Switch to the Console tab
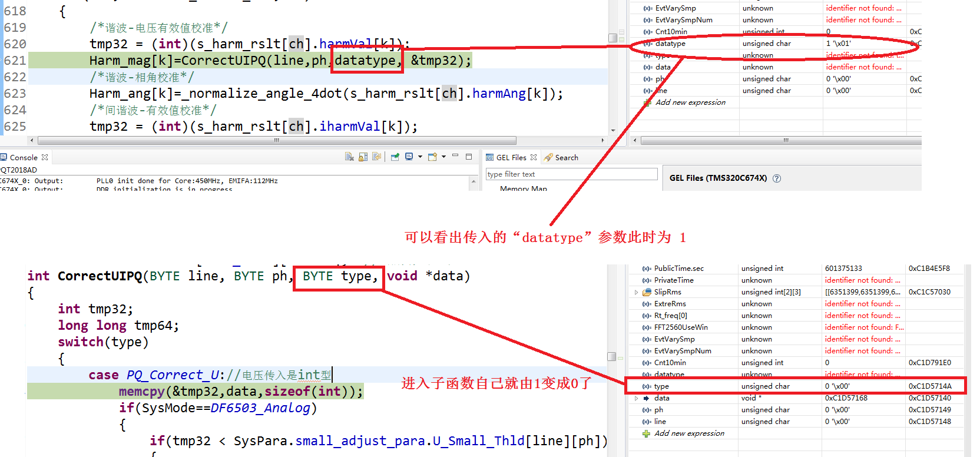The image size is (980, 457). 24,157
